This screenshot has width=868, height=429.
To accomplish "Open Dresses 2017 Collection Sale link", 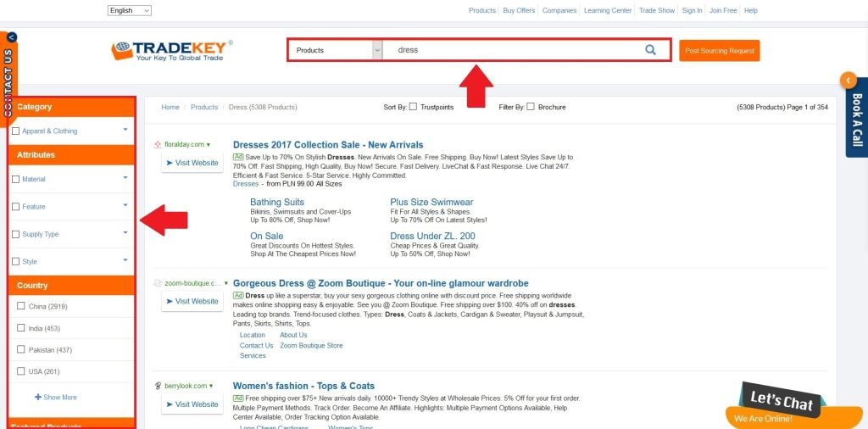I will click(328, 145).
